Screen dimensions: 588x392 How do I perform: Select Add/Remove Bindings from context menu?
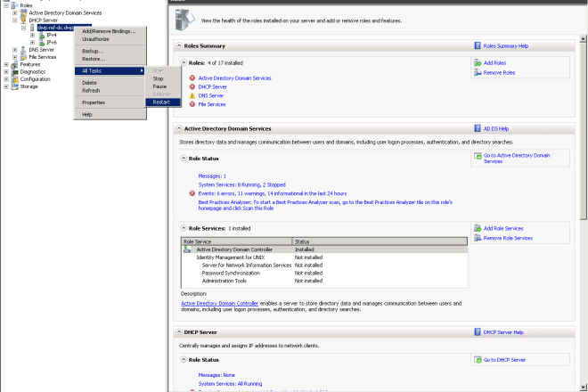110,31
